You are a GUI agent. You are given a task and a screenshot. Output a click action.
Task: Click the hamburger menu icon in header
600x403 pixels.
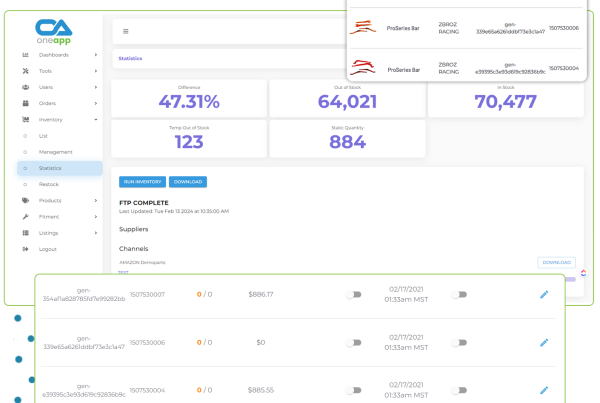pos(125,31)
